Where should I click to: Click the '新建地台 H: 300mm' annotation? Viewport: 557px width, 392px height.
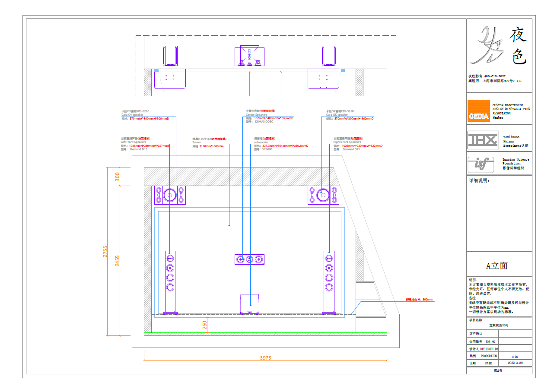click(419, 299)
